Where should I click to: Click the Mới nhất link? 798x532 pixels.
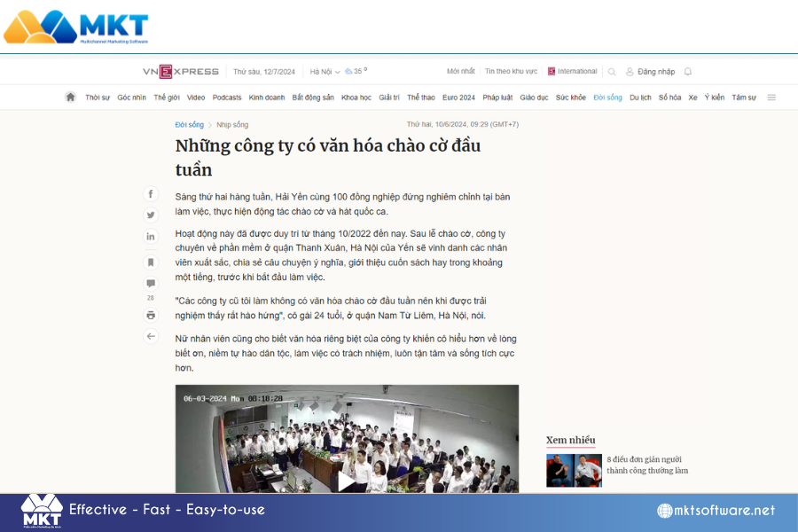(x=460, y=71)
